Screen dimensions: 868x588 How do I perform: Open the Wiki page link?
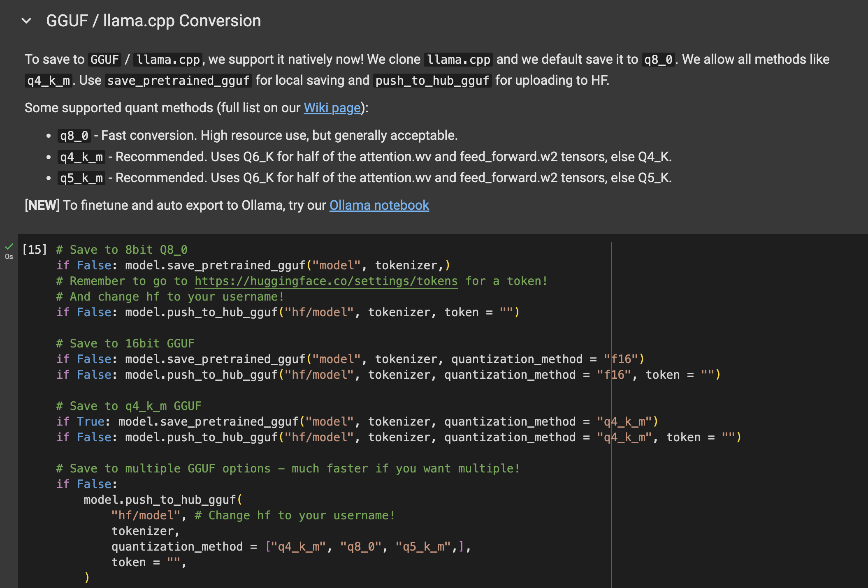coord(332,108)
